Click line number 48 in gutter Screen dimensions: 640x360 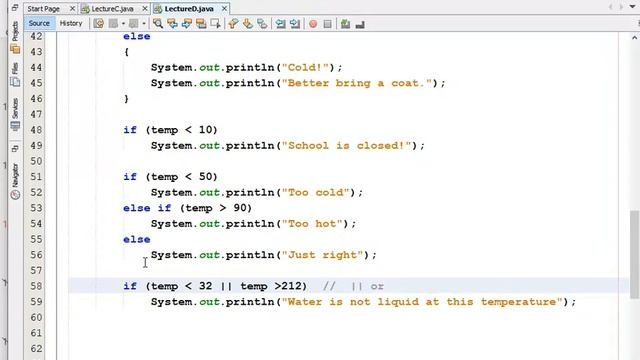tap(36, 130)
